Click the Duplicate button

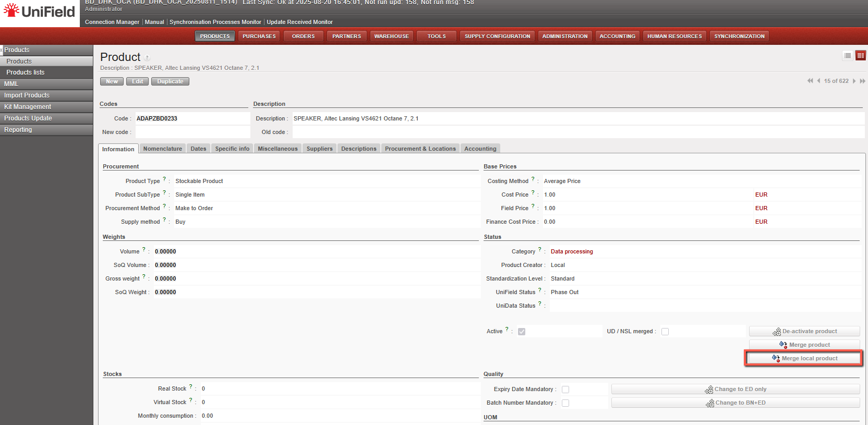click(x=170, y=81)
